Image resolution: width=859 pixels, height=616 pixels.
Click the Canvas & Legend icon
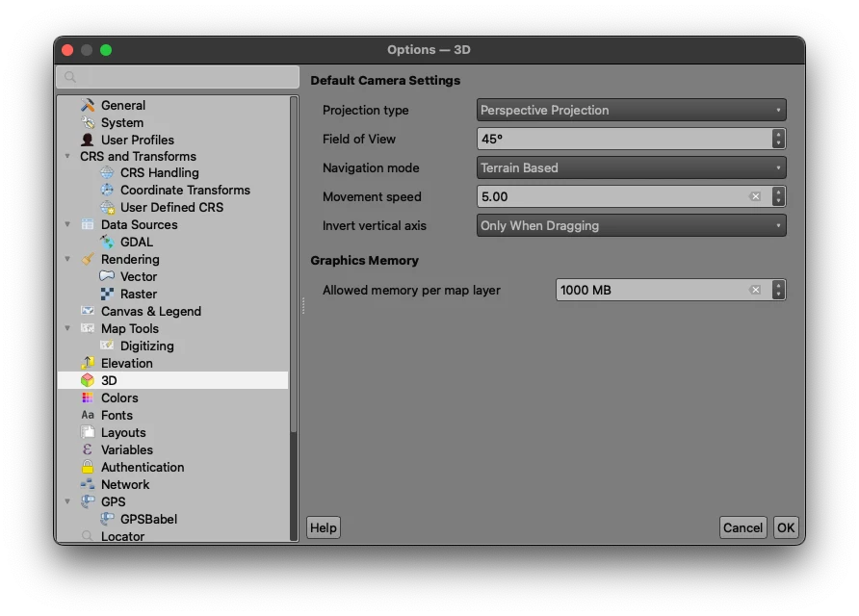[x=88, y=311]
